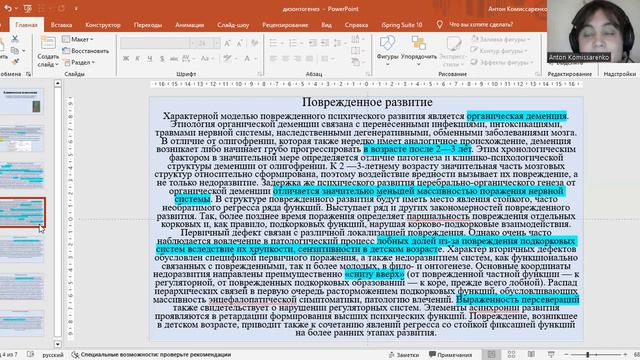Select the Format Painter brush icon
640x360 pixels.
(x=15, y=61)
